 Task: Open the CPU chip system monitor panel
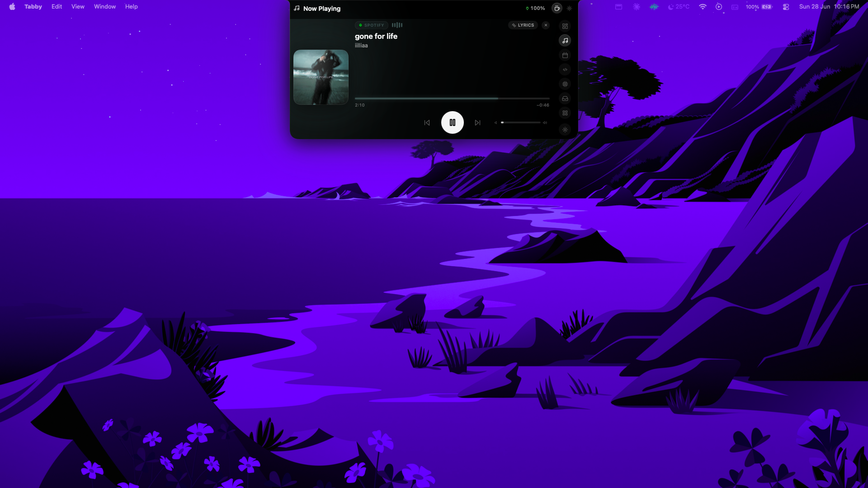565,84
